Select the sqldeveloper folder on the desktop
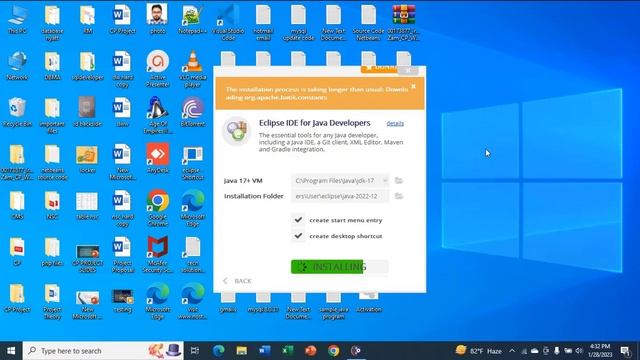This screenshot has width=640, height=360. [87, 65]
